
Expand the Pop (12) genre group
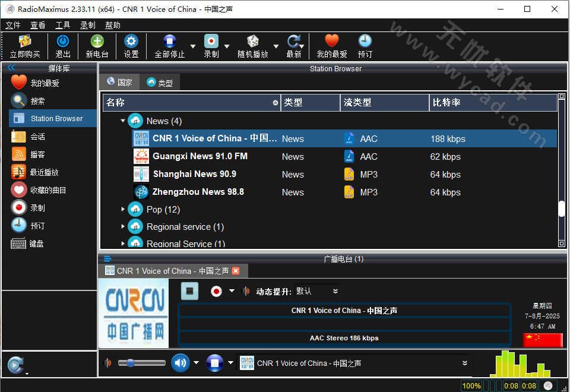(x=123, y=209)
